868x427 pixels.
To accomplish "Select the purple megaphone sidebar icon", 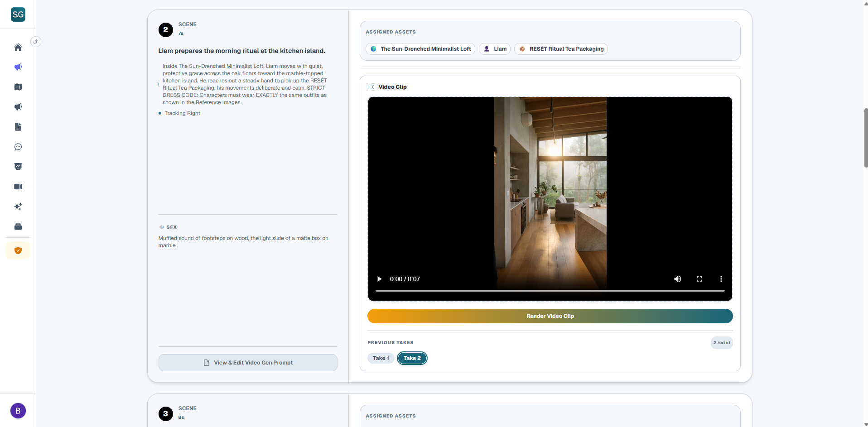I will click(18, 67).
